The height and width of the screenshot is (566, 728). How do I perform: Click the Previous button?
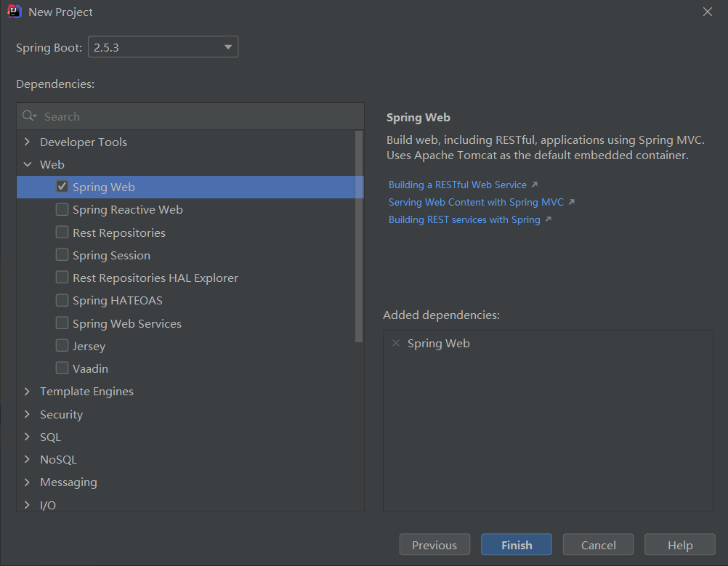coord(434,545)
